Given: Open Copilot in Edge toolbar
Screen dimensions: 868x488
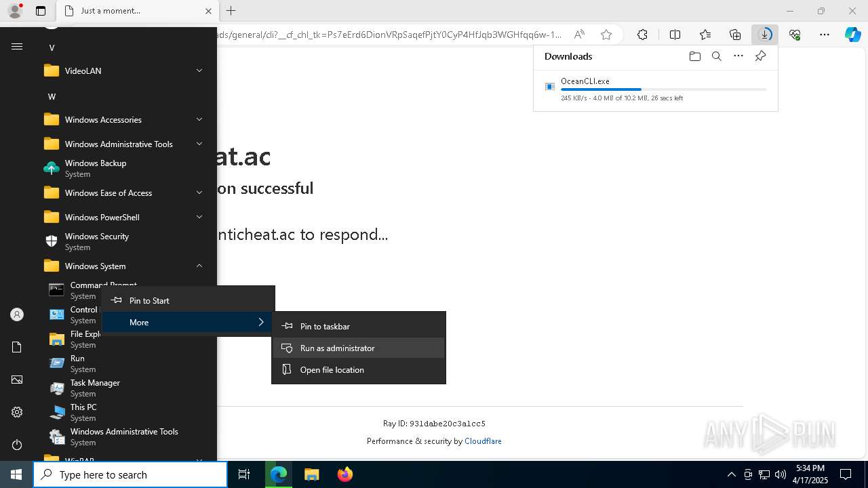Looking at the screenshot, I should pyautogui.click(x=853, y=35).
